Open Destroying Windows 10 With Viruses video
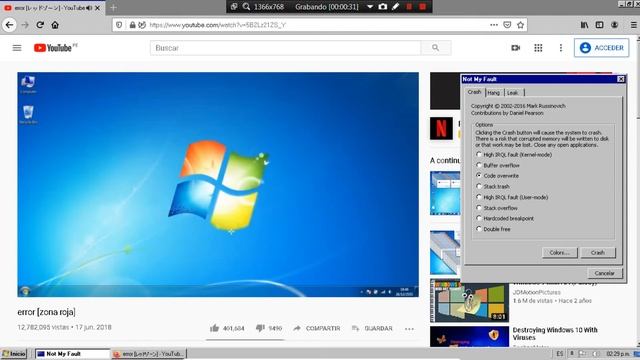The height and width of the screenshot is (360, 640). point(555,333)
